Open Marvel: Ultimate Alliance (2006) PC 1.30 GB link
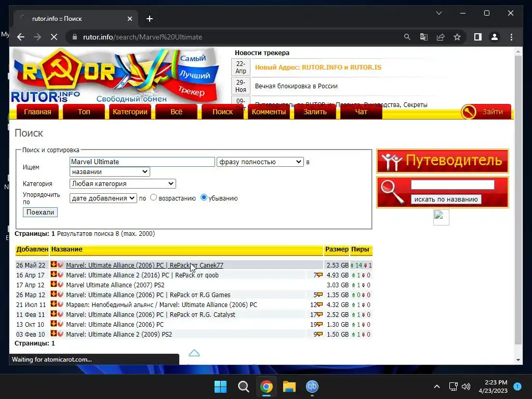532x399 pixels. [115, 324]
